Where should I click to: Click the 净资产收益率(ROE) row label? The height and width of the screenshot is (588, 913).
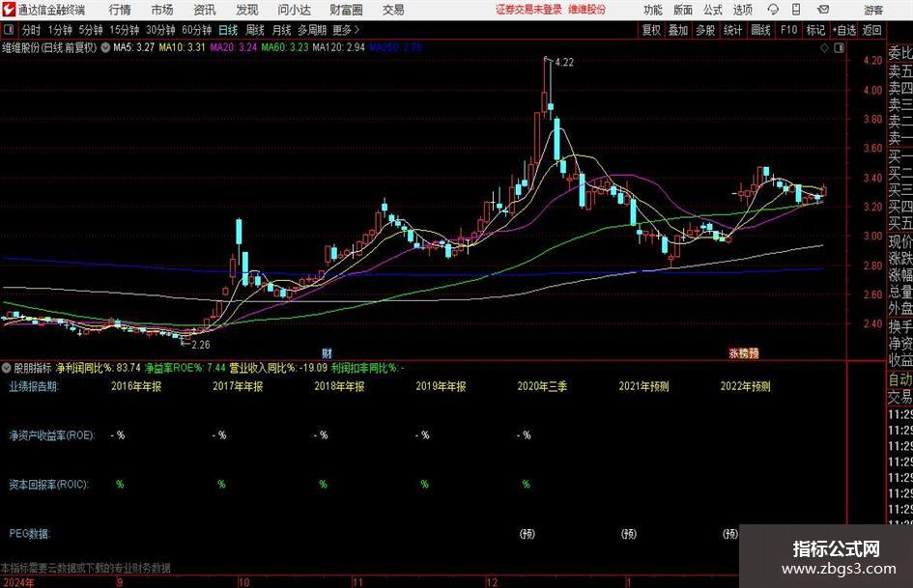52,435
